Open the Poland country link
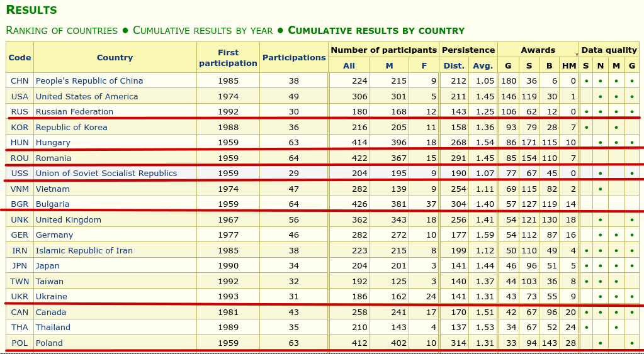 [49, 343]
